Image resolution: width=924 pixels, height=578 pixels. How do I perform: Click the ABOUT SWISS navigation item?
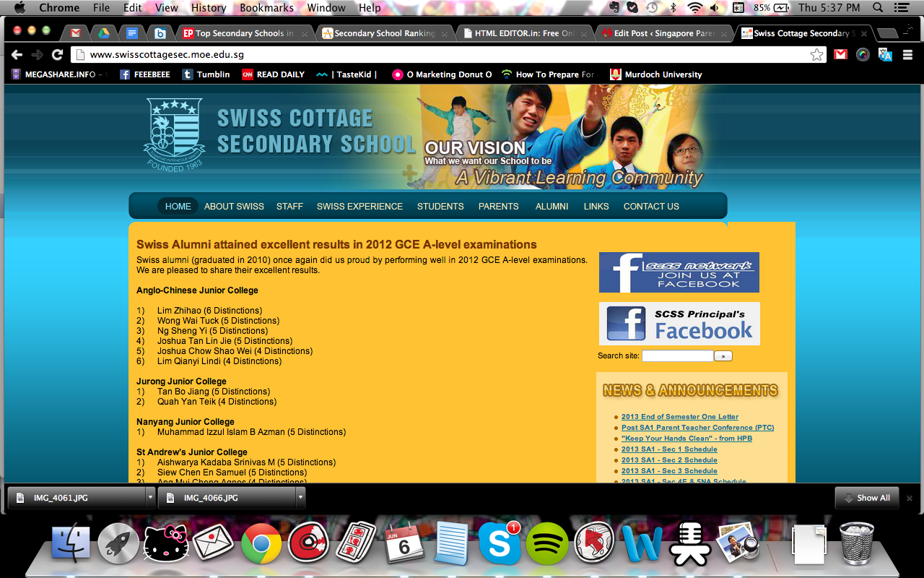(234, 206)
